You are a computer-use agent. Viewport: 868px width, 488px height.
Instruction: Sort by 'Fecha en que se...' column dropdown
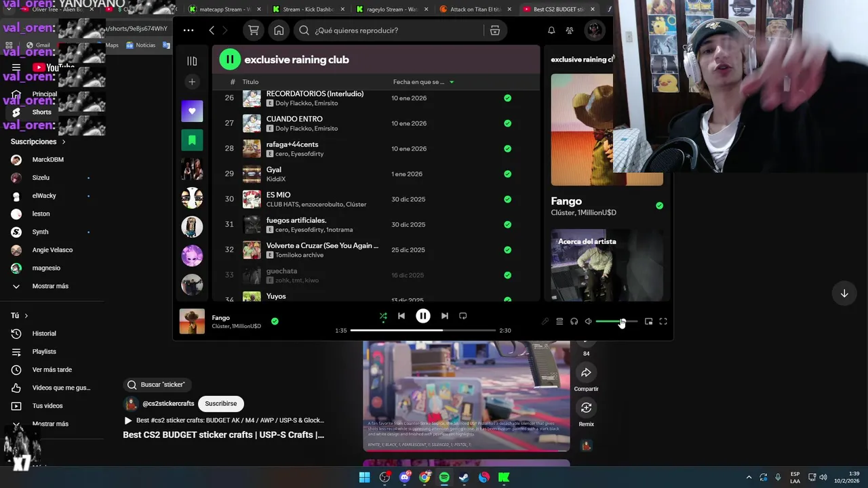pyautogui.click(x=424, y=82)
